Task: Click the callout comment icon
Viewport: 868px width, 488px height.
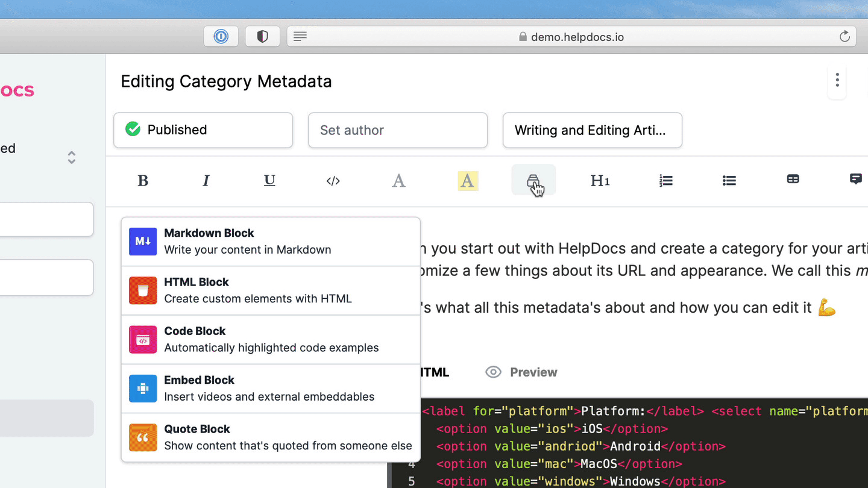Action: [x=855, y=180]
